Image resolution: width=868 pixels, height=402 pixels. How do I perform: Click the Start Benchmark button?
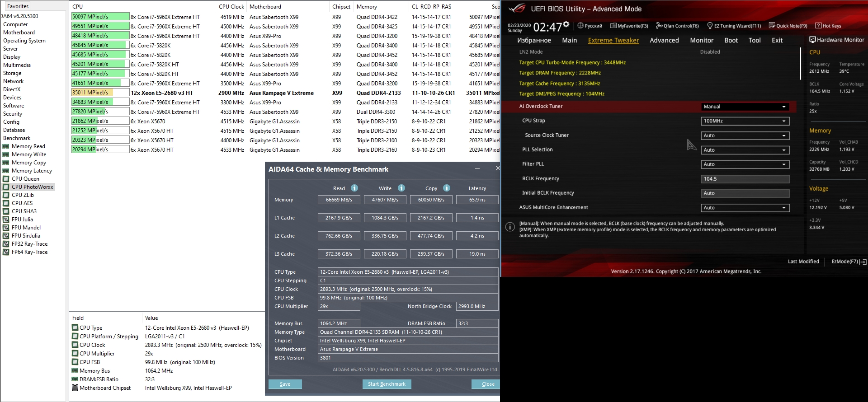pos(387,384)
